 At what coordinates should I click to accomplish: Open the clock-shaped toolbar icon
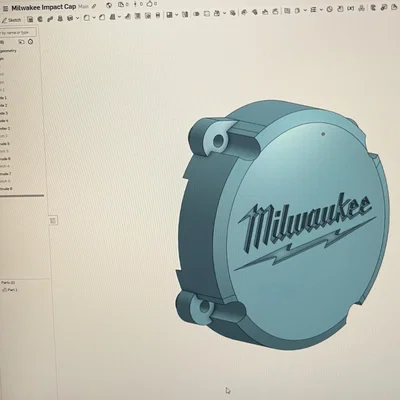(x=329, y=9)
